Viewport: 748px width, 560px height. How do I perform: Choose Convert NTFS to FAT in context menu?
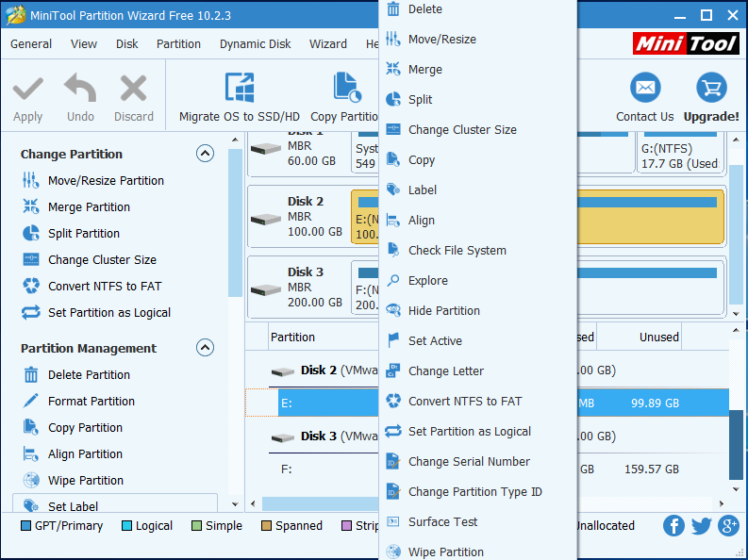pos(477,402)
